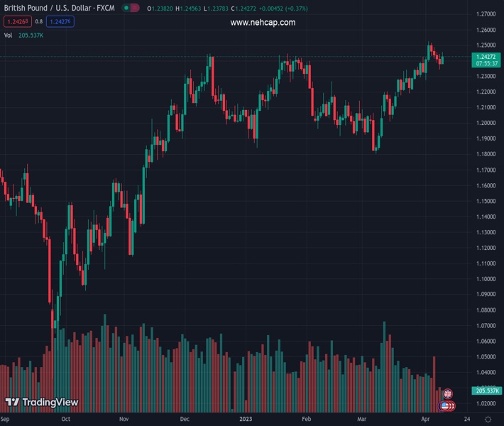Click the Dec label on time axis

(x=185, y=420)
